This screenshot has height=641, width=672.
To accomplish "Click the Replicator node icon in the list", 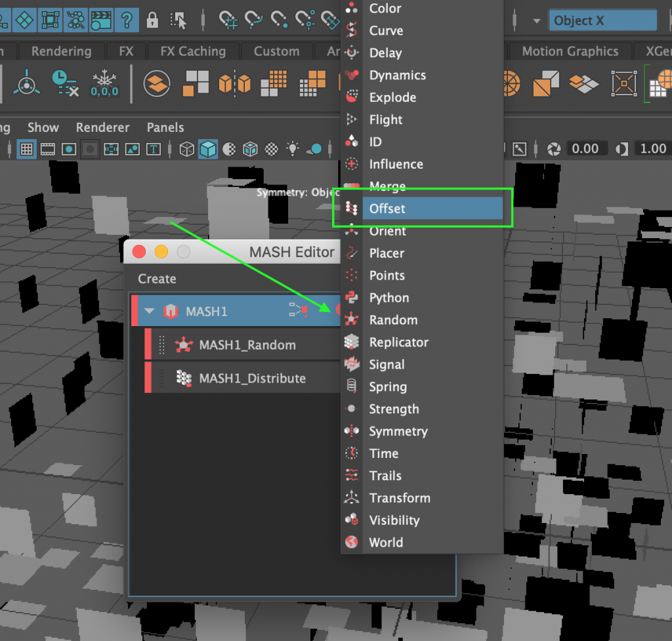I will tap(350, 342).
